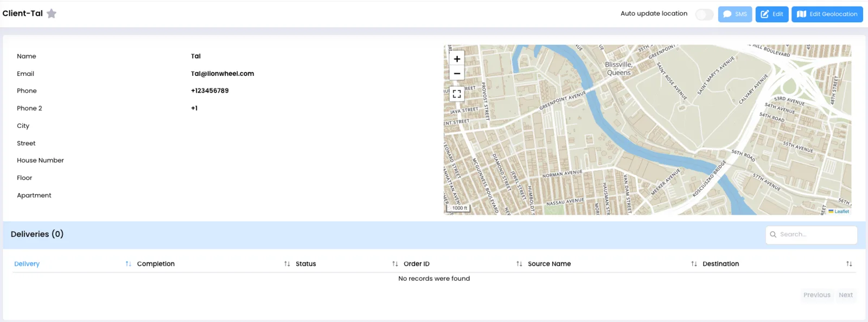Click the Client-Tal page title
The width and height of the screenshot is (868, 322).
[22, 14]
